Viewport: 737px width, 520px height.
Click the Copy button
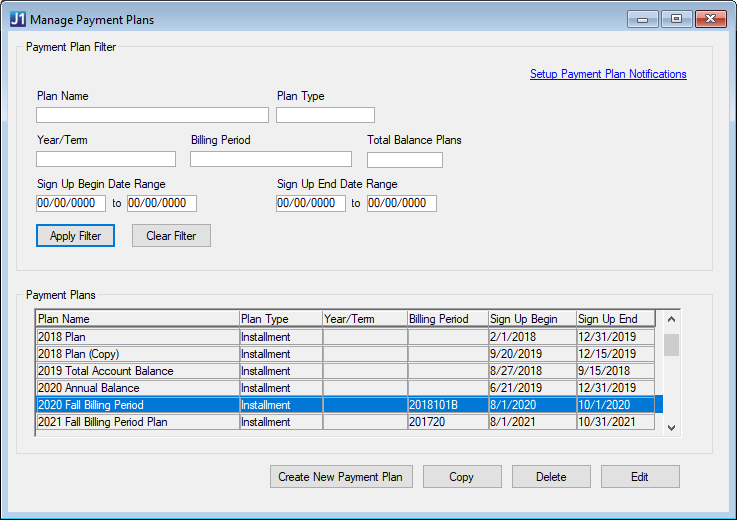pos(461,477)
